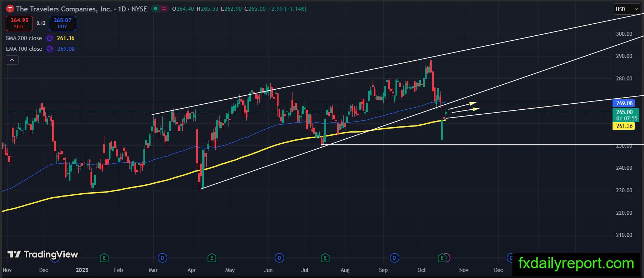The height and width of the screenshot is (278, 644).
Task: Click the 1D interval label in the title
Action: click(122, 9)
